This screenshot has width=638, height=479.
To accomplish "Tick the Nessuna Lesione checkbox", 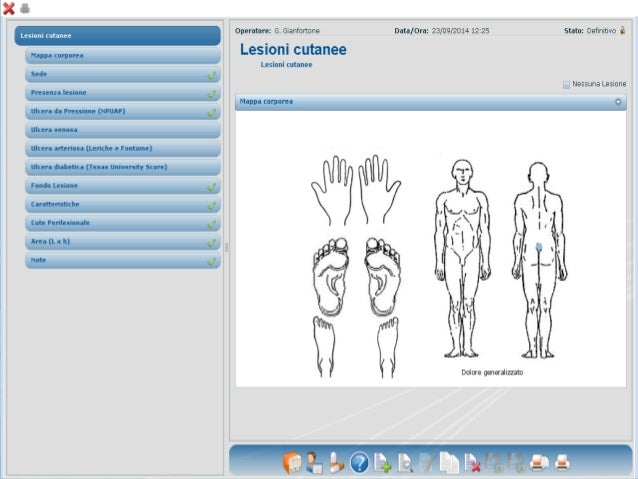I will coord(567,84).
